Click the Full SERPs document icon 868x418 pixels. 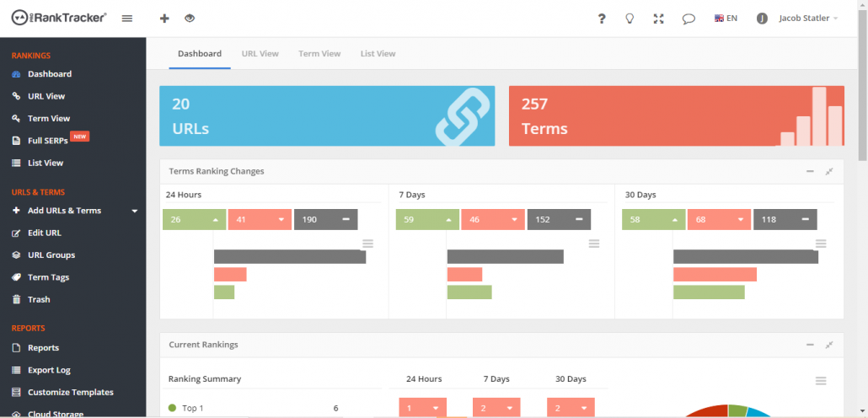pos(16,141)
